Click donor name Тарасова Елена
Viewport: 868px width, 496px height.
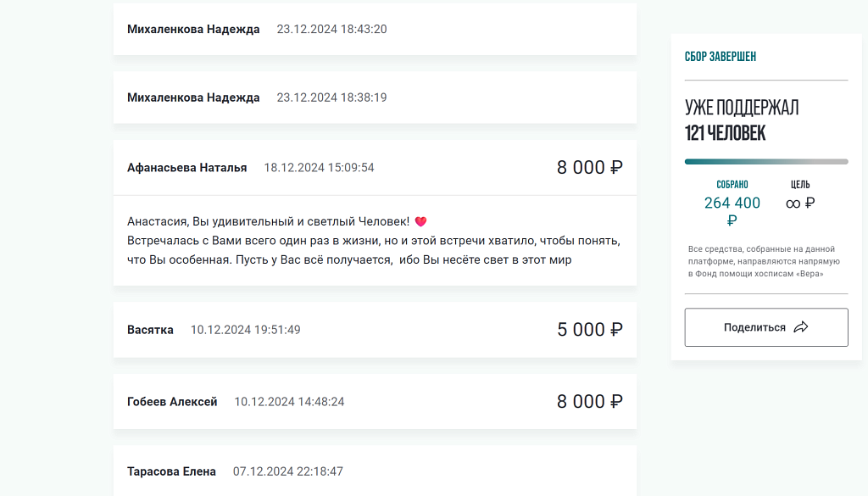171,471
